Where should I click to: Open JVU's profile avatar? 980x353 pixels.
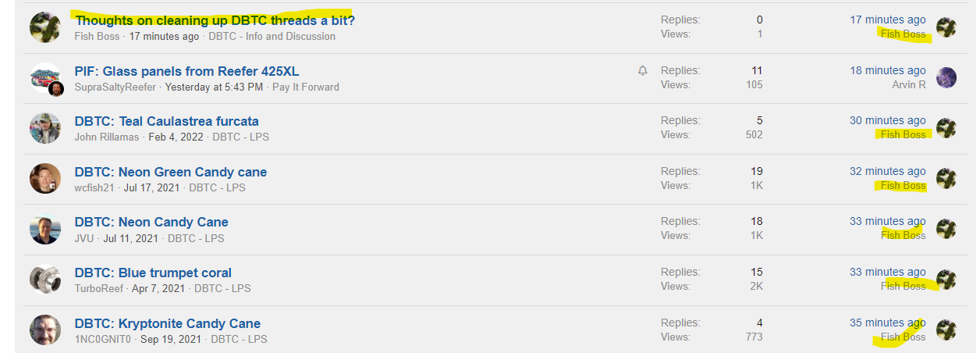tap(44, 230)
